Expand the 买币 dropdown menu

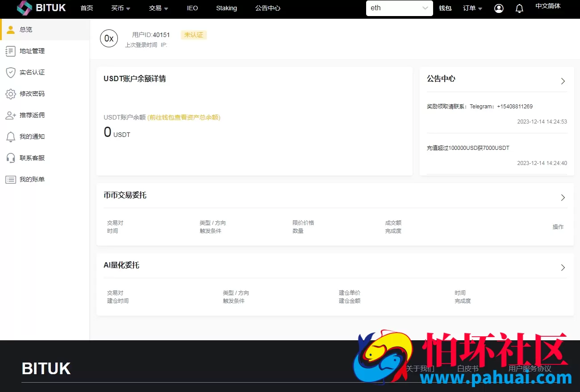[121, 8]
